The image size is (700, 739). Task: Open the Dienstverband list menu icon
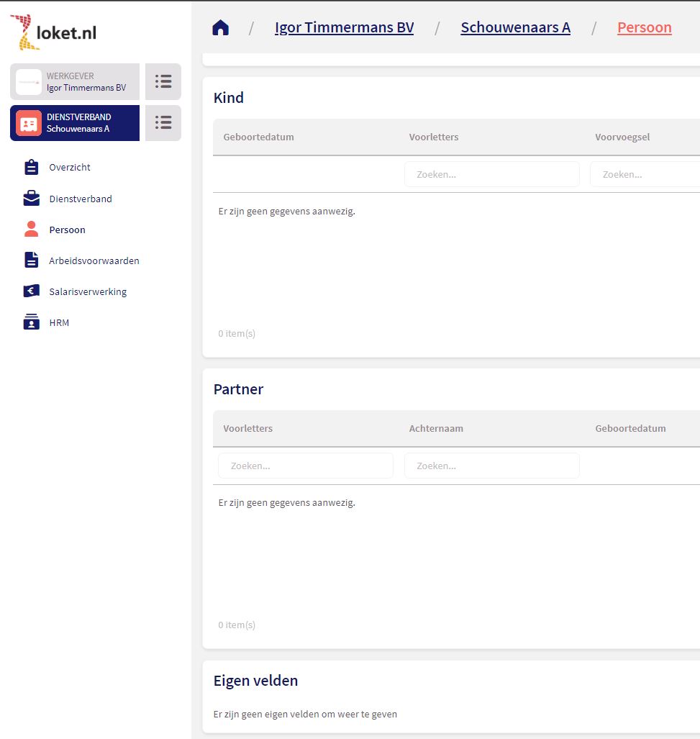pos(163,123)
